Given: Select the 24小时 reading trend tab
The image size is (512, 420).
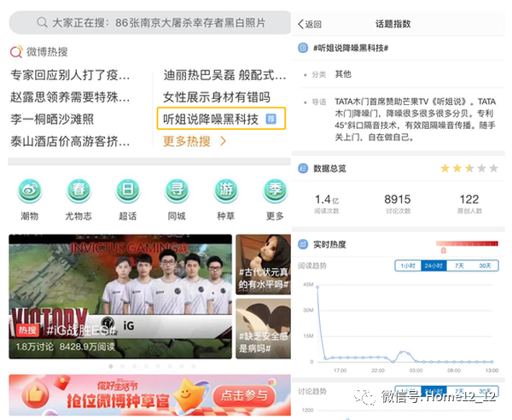Looking at the screenshot, I should coord(433,265).
